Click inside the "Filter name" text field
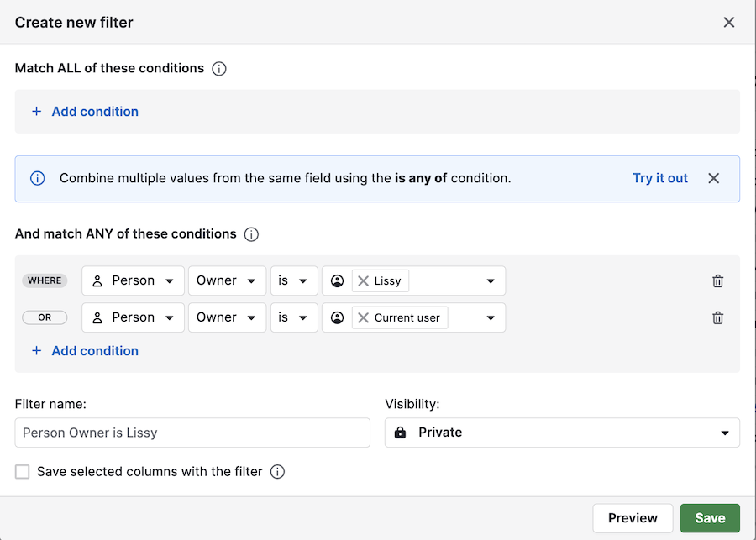Image resolution: width=756 pixels, height=540 pixels. click(192, 433)
